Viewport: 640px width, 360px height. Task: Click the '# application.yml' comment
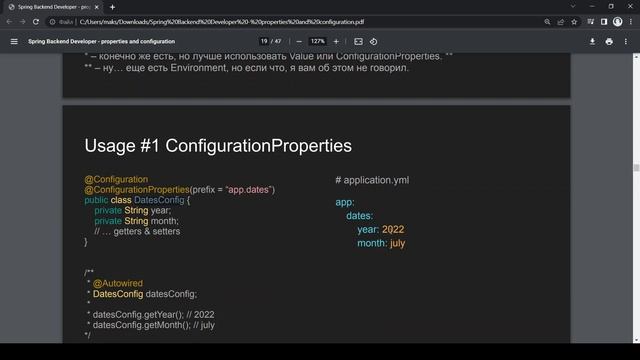point(372,180)
